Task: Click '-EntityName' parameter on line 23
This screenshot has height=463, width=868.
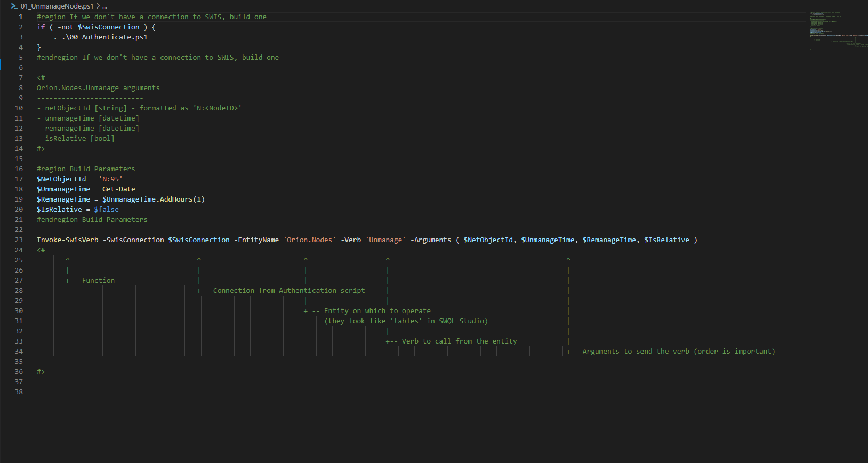Action: [x=256, y=240]
